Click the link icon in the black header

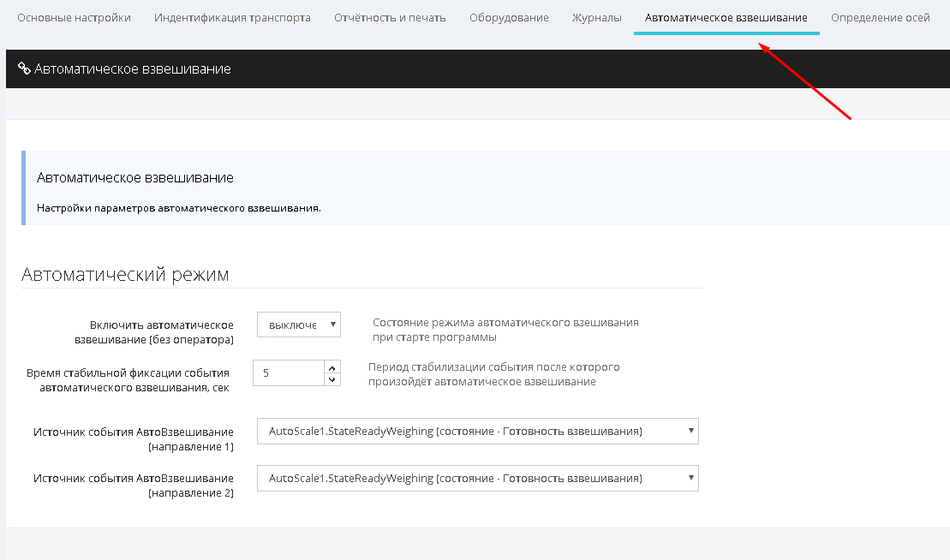(24, 69)
